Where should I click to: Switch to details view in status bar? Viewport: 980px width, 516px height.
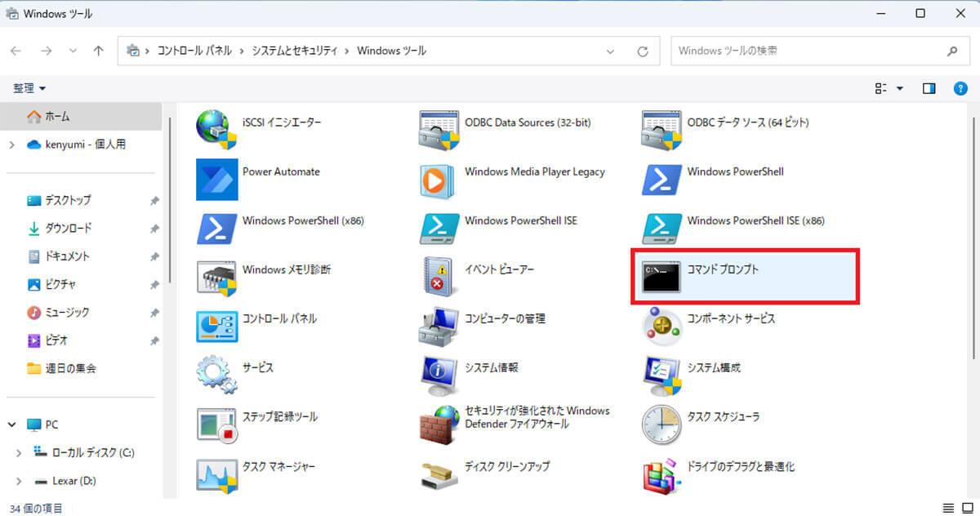[947, 508]
